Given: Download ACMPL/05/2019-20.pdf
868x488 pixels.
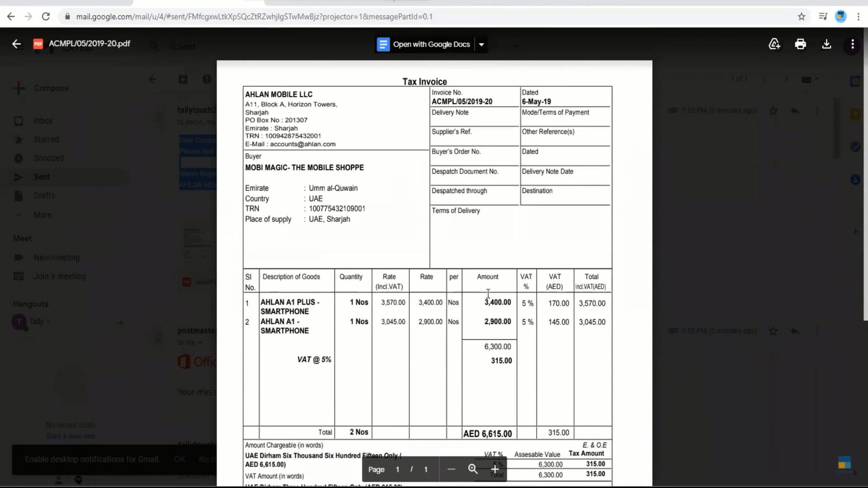Looking at the screenshot, I should (x=826, y=44).
